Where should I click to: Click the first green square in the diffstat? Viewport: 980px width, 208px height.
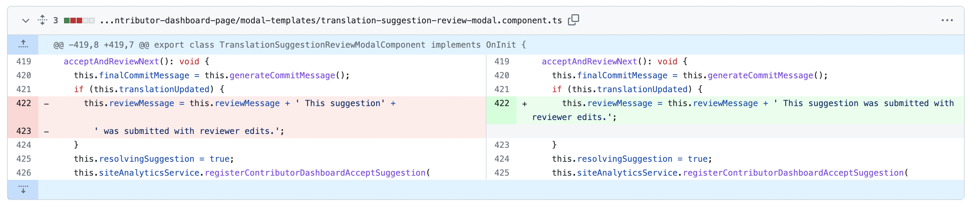(67, 20)
